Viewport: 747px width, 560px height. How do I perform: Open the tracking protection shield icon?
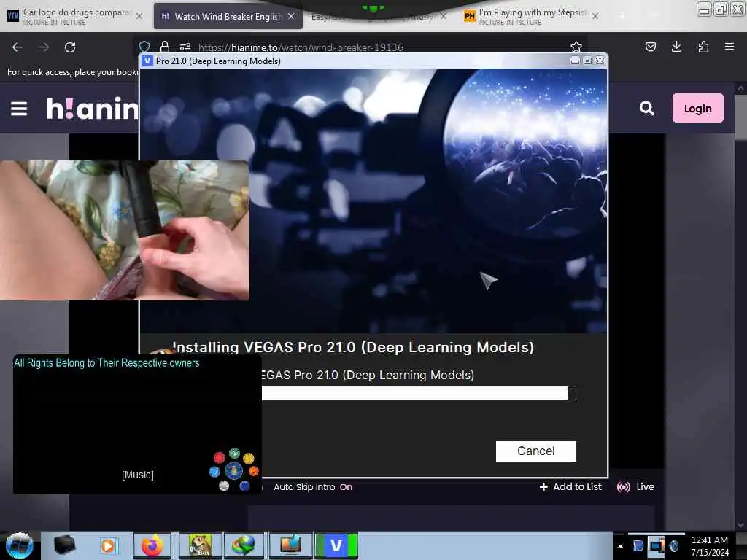pos(144,47)
